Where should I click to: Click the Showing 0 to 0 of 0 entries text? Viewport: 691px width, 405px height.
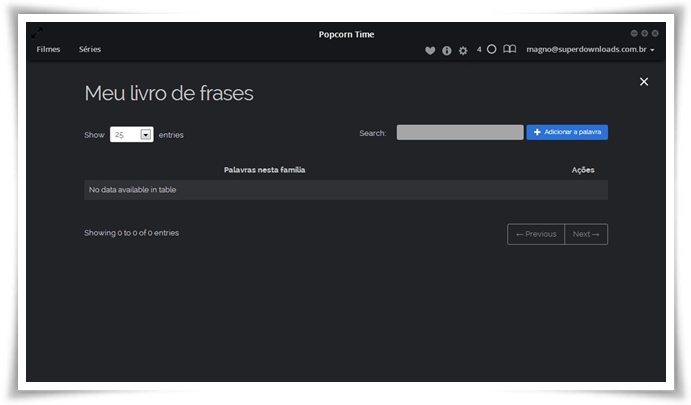click(x=131, y=233)
